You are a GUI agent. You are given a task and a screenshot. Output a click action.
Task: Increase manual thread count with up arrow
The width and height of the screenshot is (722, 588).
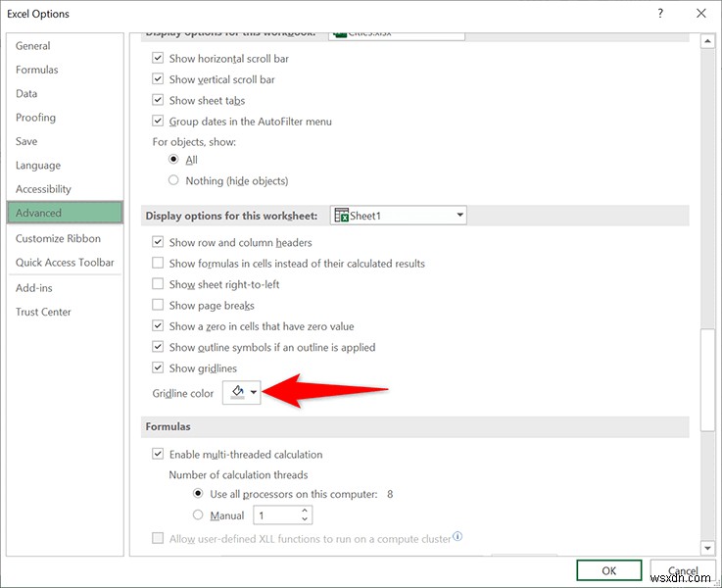pos(305,511)
